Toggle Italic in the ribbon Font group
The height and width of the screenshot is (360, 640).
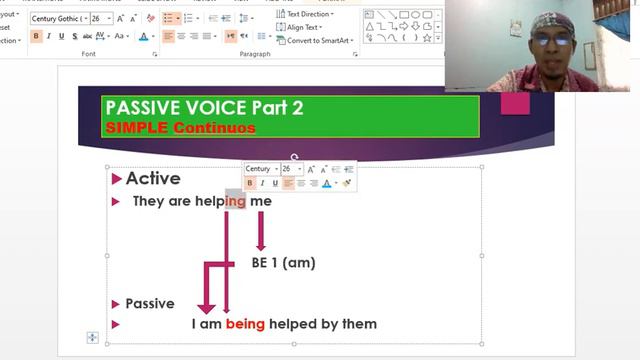(49, 36)
